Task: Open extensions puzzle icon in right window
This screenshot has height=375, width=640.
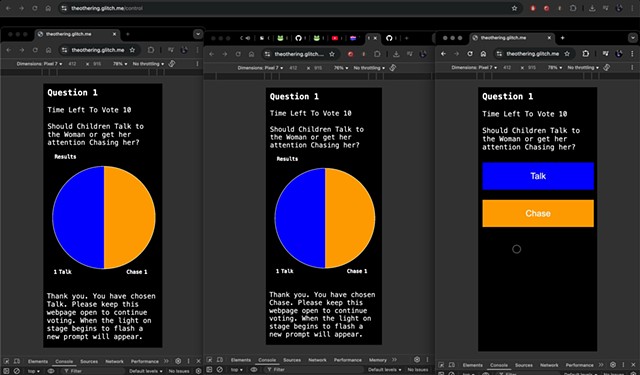Action: point(585,53)
